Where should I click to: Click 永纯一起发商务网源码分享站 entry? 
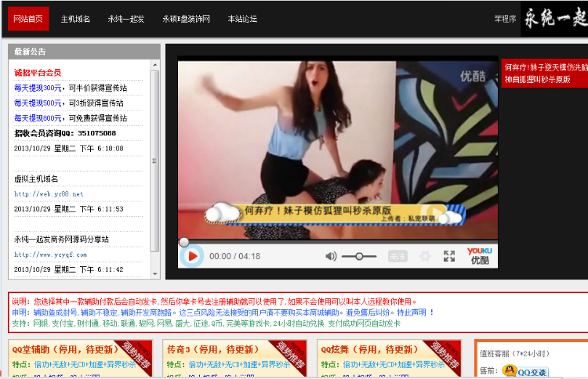(x=61, y=240)
